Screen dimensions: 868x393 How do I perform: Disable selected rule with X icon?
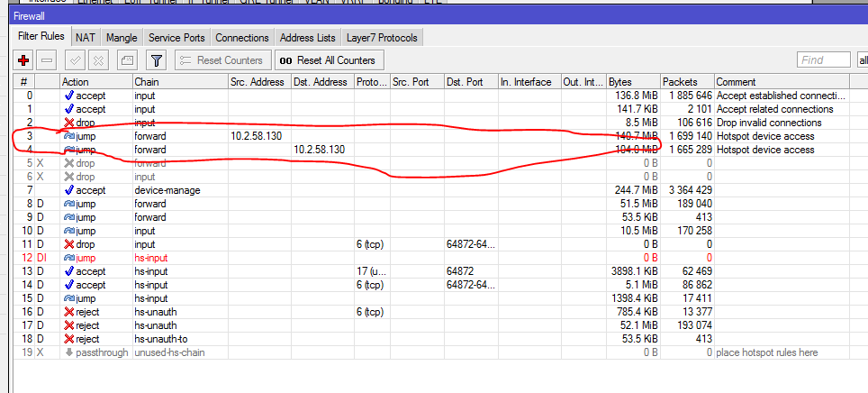tap(98, 60)
